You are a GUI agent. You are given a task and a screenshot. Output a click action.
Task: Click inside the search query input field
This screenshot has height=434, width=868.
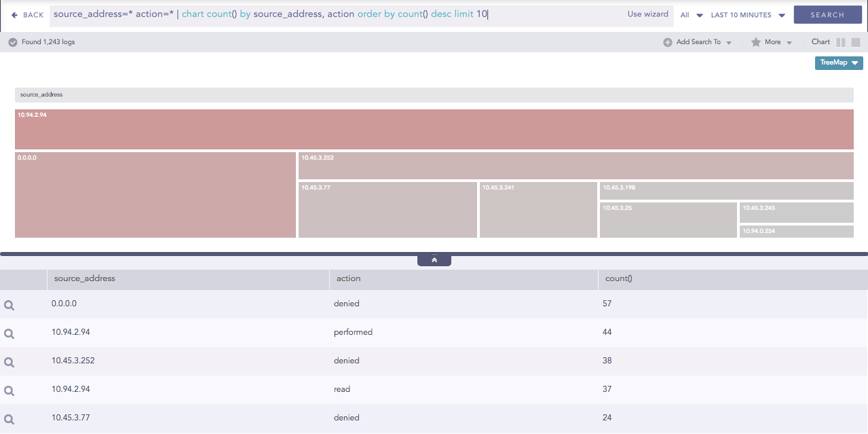[x=271, y=14]
